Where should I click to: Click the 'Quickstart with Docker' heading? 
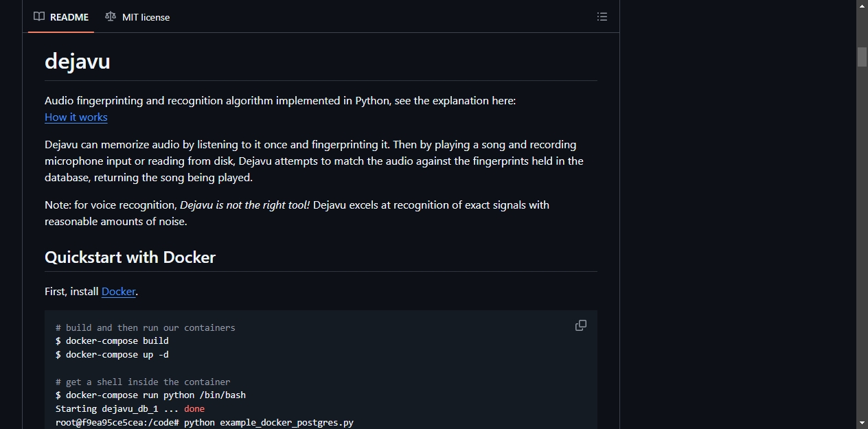click(x=130, y=257)
